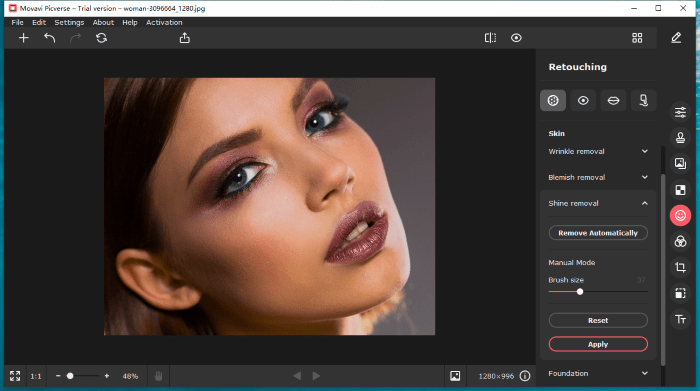700x391 pixels.
Task: Toggle the show original eye icon in toolbar
Action: click(x=516, y=38)
